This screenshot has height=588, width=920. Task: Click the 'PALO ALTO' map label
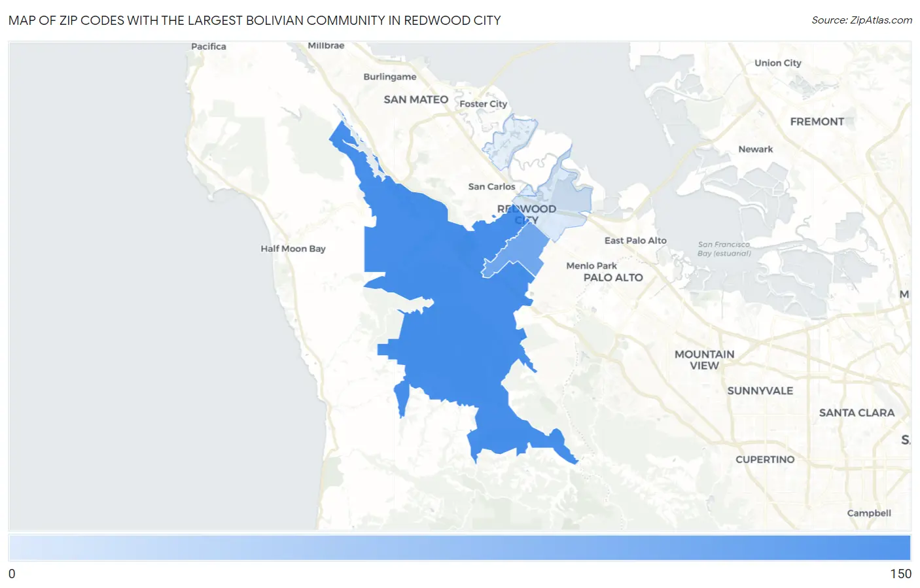613,277
